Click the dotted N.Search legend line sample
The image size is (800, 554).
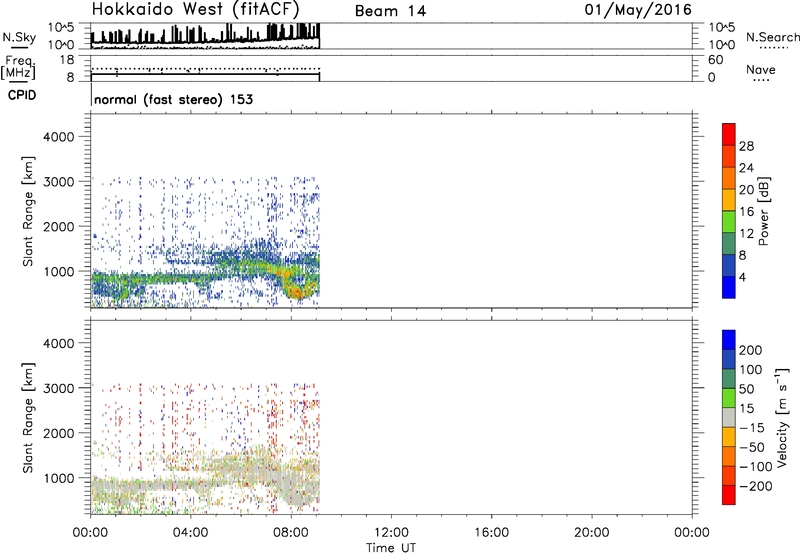[x=774, y=48]
